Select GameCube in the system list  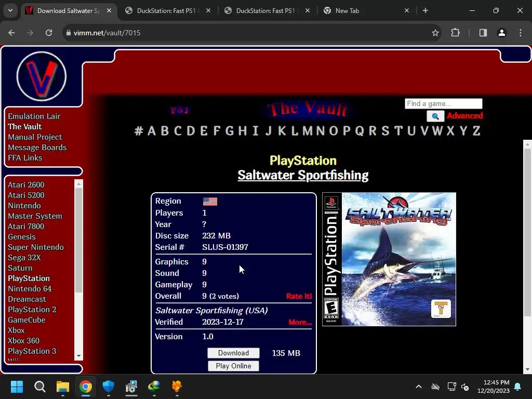tap(26, 320)
